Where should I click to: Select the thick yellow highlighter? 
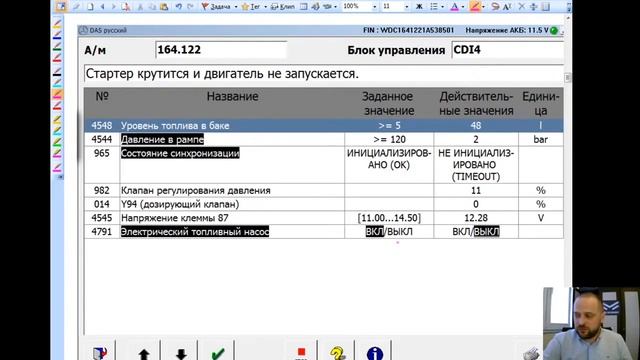[57, 119]
